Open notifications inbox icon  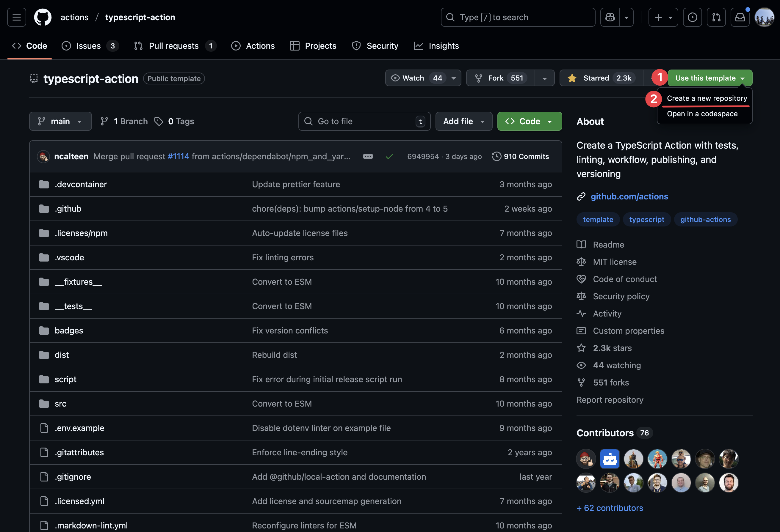click(x=740, y=17)
